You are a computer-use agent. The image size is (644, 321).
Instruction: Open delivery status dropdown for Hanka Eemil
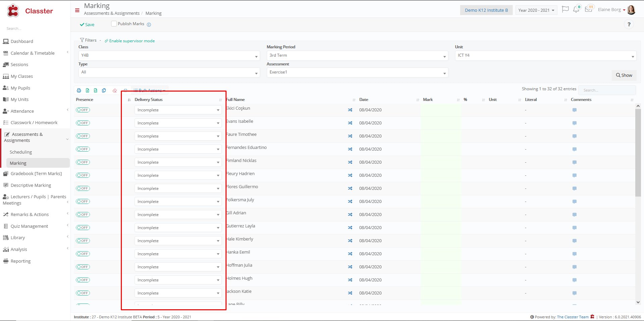[x=178, y=254]
